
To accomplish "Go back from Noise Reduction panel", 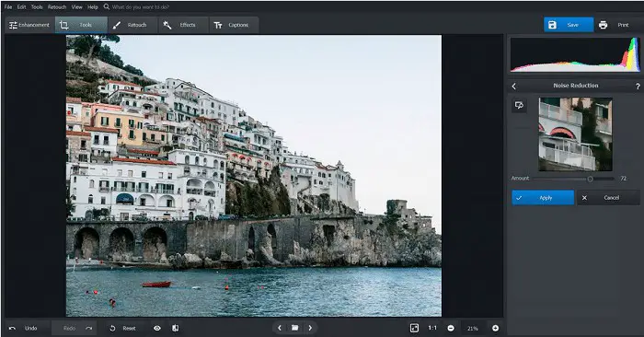I will coord(513,86).
